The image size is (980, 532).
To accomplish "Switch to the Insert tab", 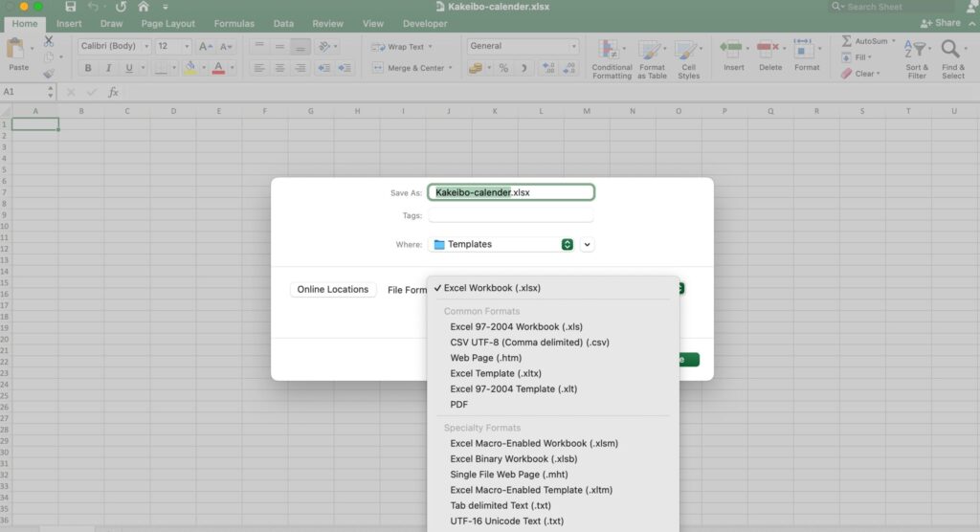I will tap(69, 24).
